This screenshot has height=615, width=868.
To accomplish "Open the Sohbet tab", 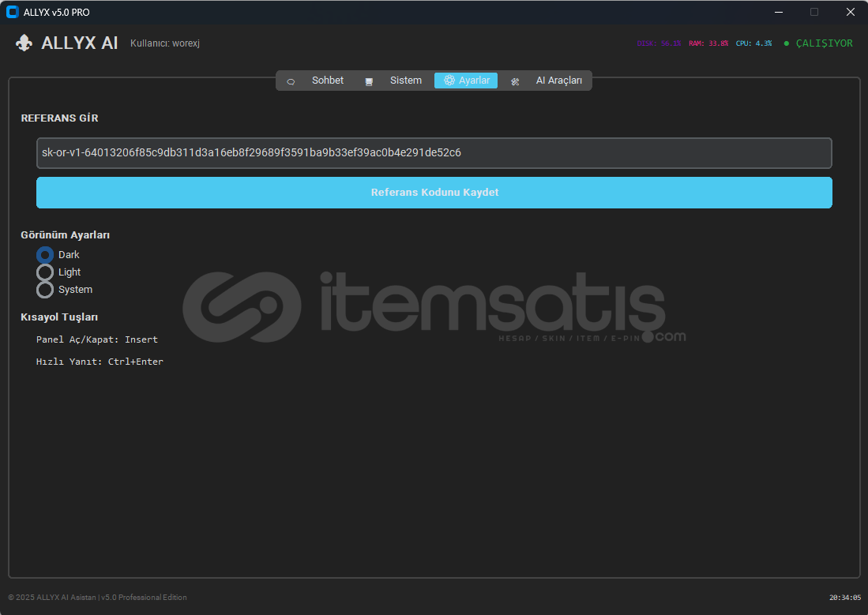I will click(316, 81).
